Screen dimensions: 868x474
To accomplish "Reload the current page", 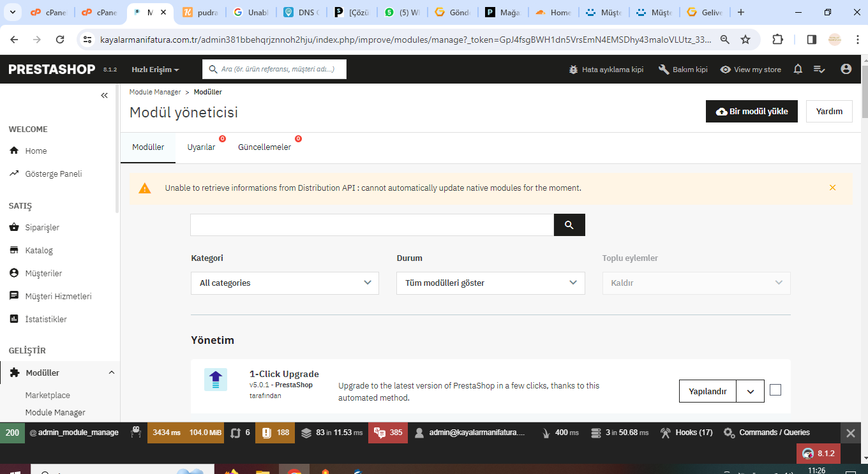I will coord(60,40).
